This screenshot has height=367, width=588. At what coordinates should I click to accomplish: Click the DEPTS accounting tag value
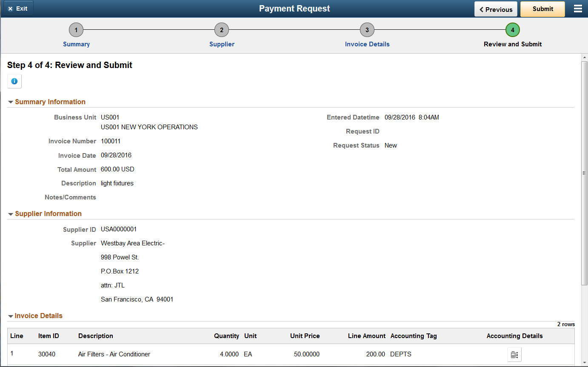tap(401, 354)
